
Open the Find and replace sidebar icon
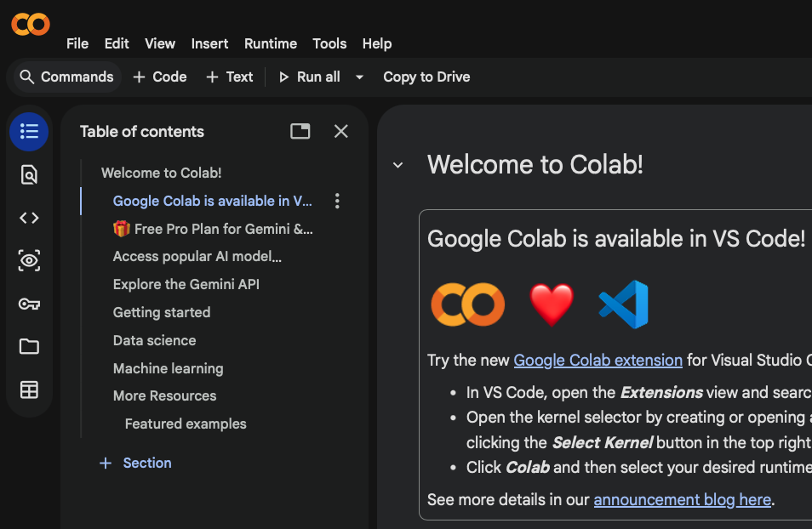29,175
